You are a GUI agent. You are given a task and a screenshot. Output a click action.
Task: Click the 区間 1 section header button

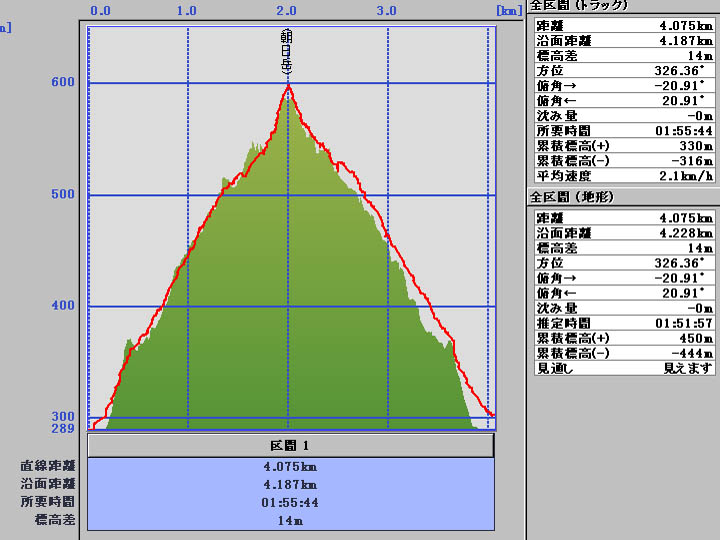291,445
